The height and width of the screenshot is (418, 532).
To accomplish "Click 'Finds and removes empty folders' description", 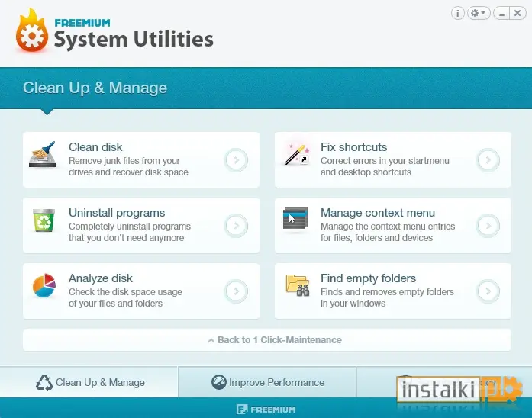I will click(x=387, y=292).
